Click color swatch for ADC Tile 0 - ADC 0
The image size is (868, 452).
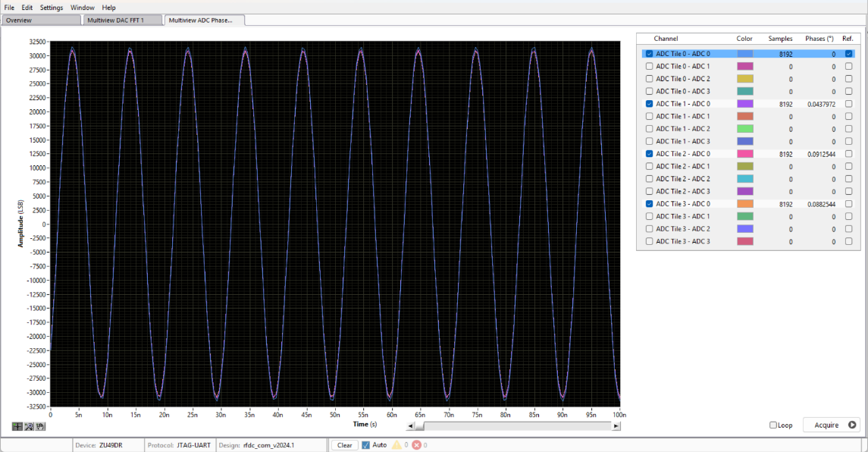tap(744, 54)
